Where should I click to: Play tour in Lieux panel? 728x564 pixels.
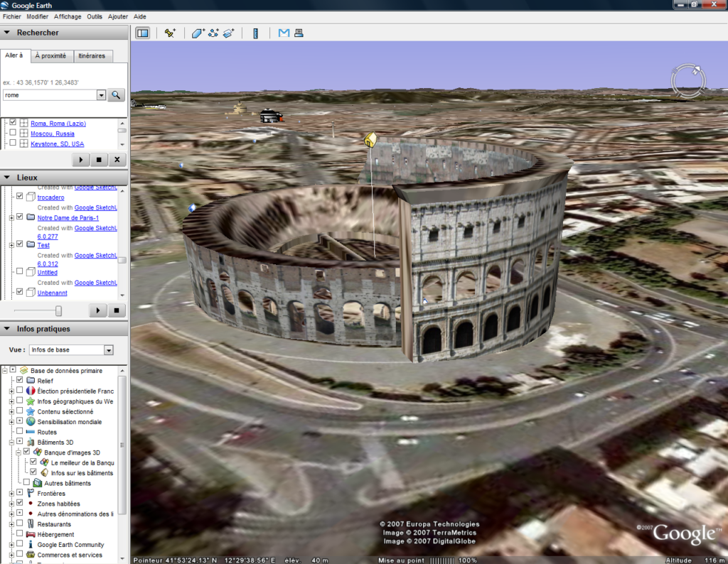point(98,310)
